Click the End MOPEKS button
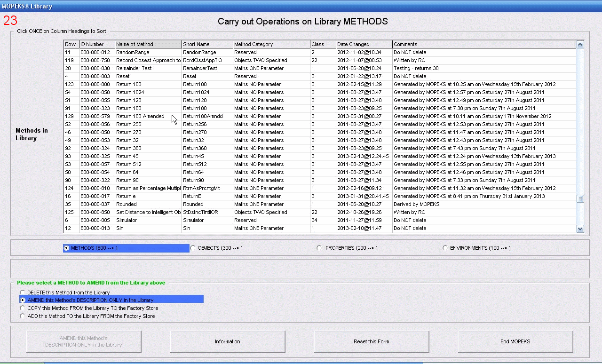602x364 pixels. (515, 341)
